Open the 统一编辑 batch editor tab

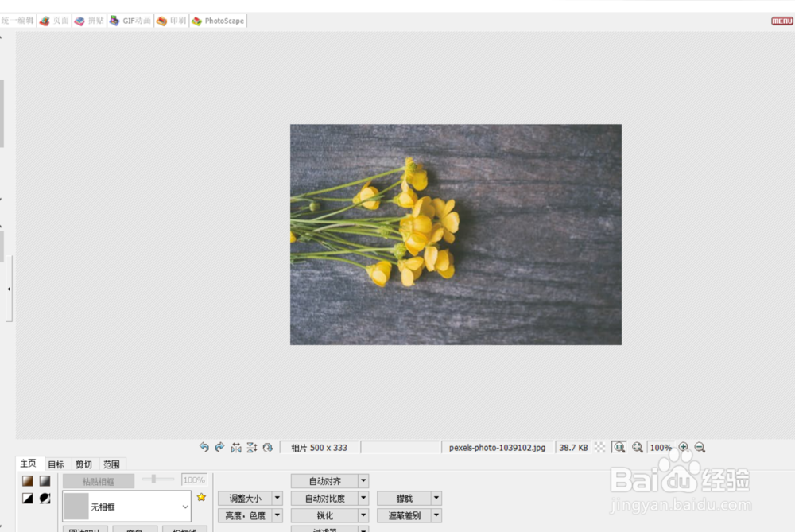tap(17, 21)
